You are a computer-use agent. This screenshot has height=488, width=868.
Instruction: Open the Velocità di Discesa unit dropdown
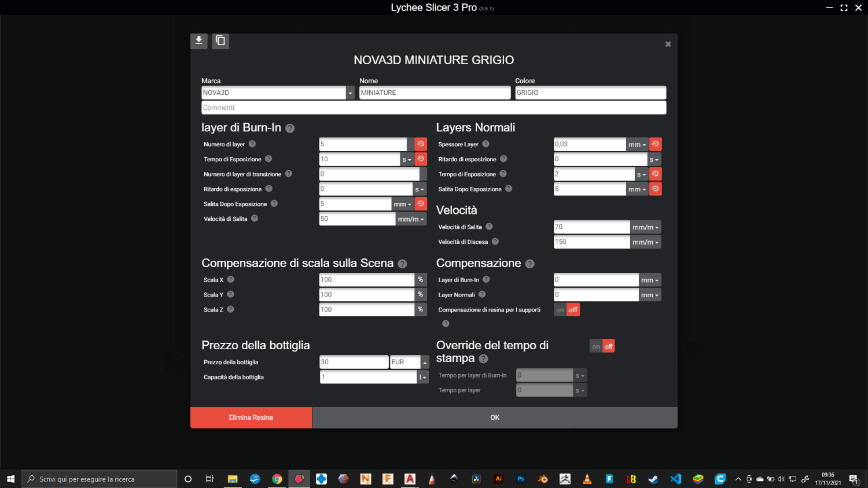click(645, 242)
